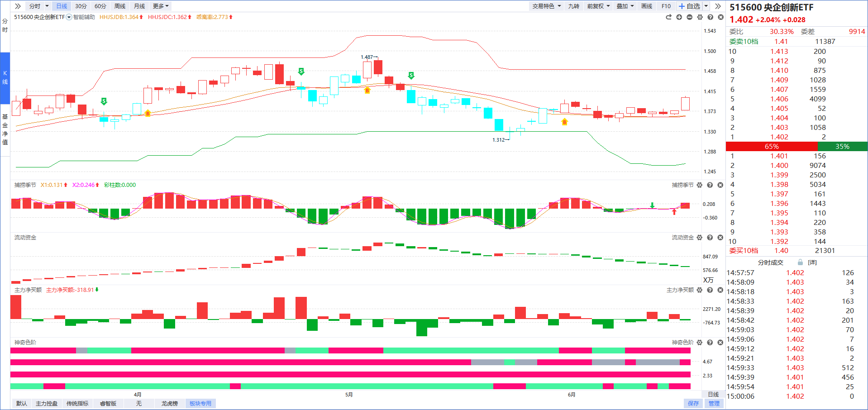Open the 交易特色 dropdown
868x410 pixels.
[547, 6]
